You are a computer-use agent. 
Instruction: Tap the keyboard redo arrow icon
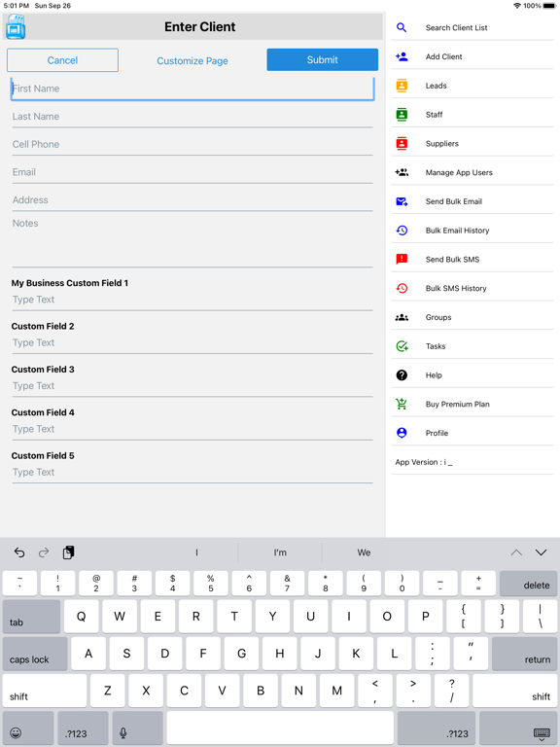[x=44, y=552]
